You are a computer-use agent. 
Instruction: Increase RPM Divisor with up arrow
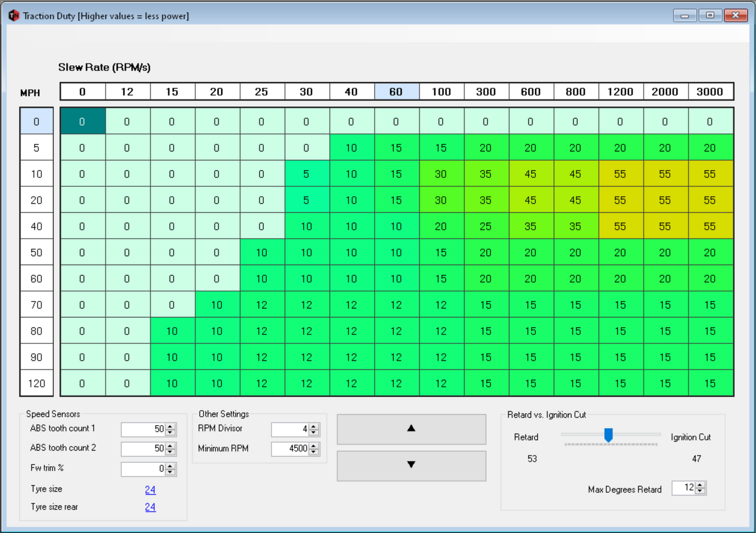click(314, 427)
